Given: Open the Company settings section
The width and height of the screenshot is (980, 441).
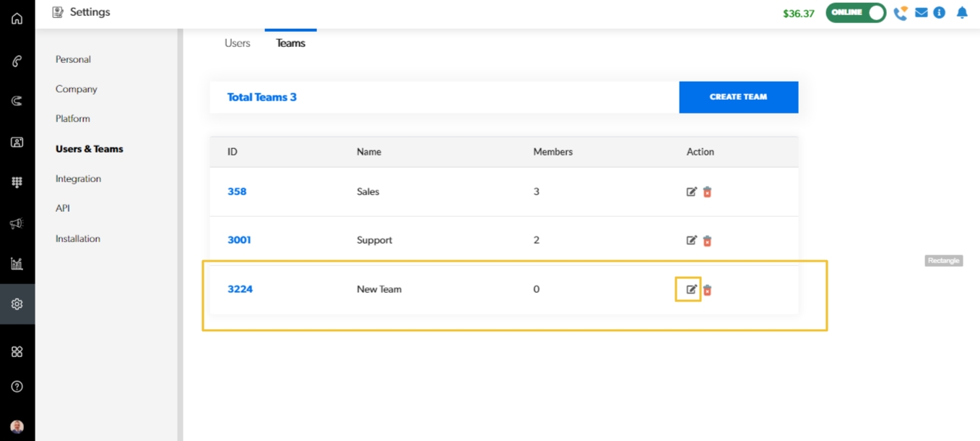Looking at the screenshot, I should coord(76,89).
